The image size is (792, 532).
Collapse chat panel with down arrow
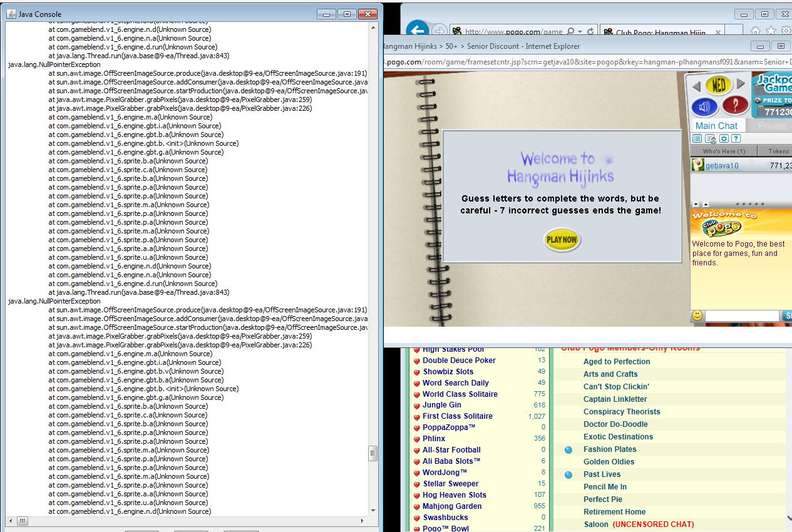(x=696, y=205)
